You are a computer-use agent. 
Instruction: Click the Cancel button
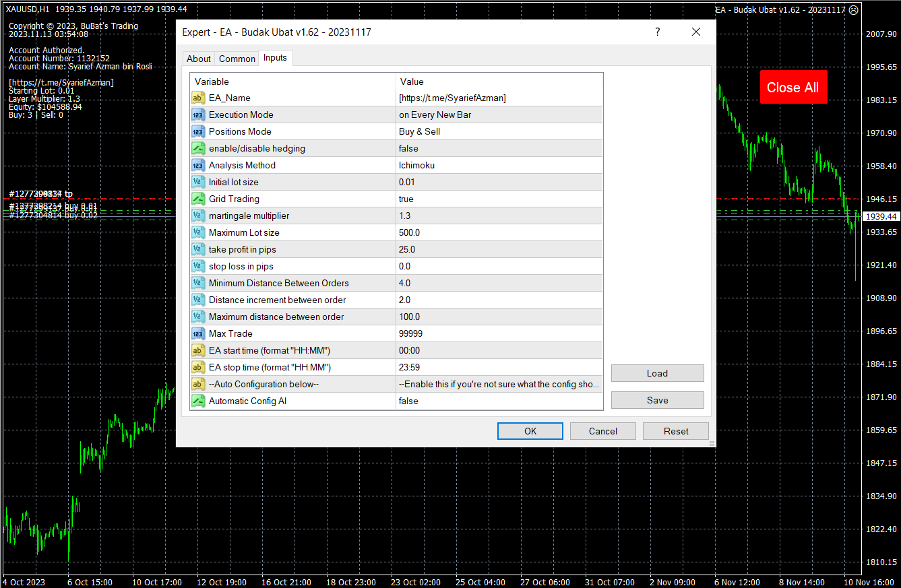point(603,431)
